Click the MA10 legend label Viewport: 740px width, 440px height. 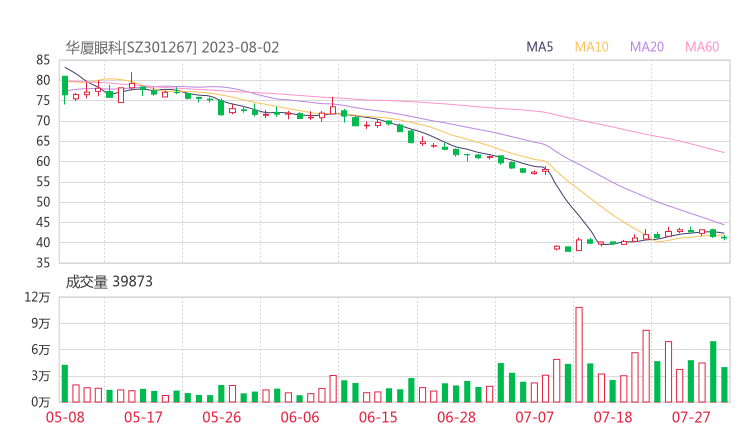[591, 47]
